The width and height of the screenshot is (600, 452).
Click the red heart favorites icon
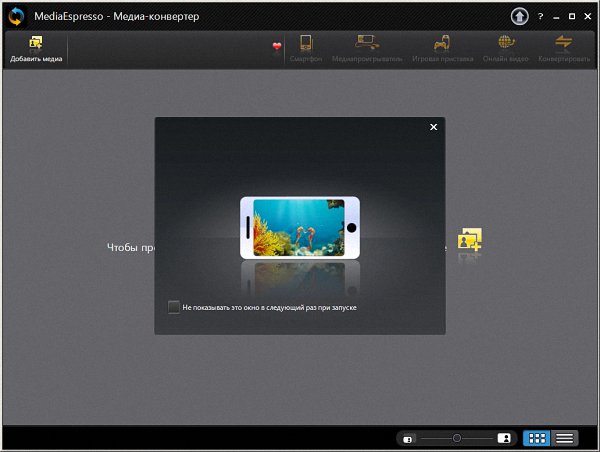pos(277,46)
